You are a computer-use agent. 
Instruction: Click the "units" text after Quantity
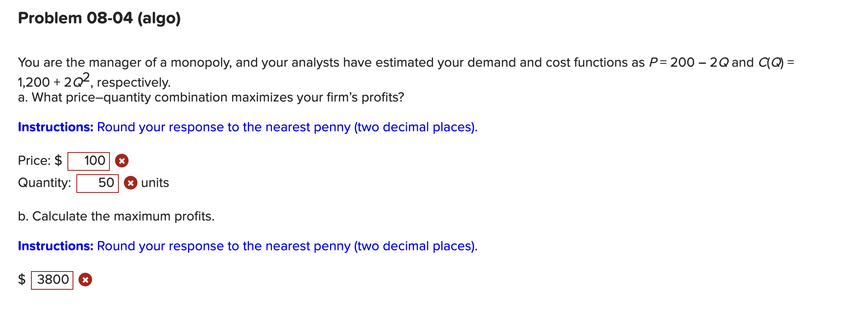[x=155, y=183]
